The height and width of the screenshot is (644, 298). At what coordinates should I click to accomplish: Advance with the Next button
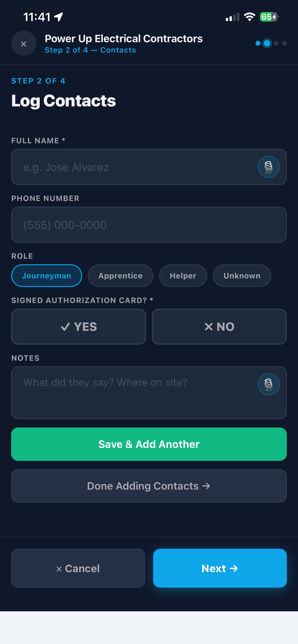click(220, 568)
